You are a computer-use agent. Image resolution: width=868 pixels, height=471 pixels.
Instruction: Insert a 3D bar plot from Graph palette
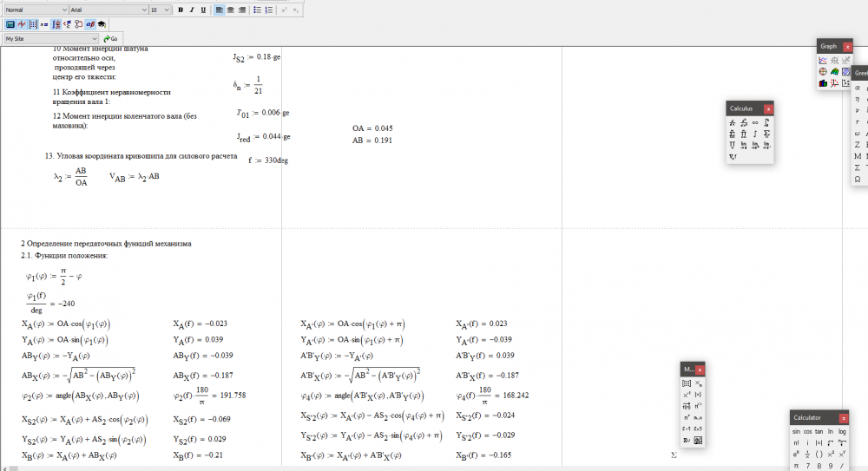(823, 83)
